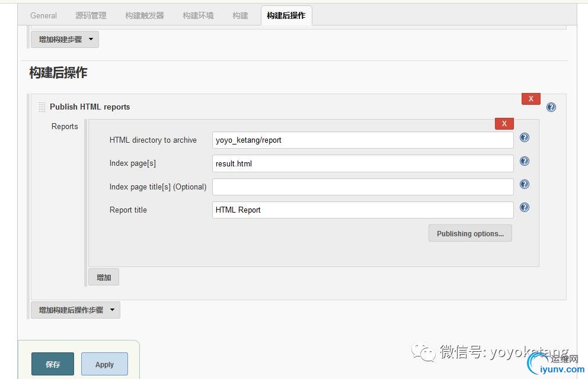Click 增加 to add another report
The width and height of the screenshot is (588, 379).
click(104, 277)
